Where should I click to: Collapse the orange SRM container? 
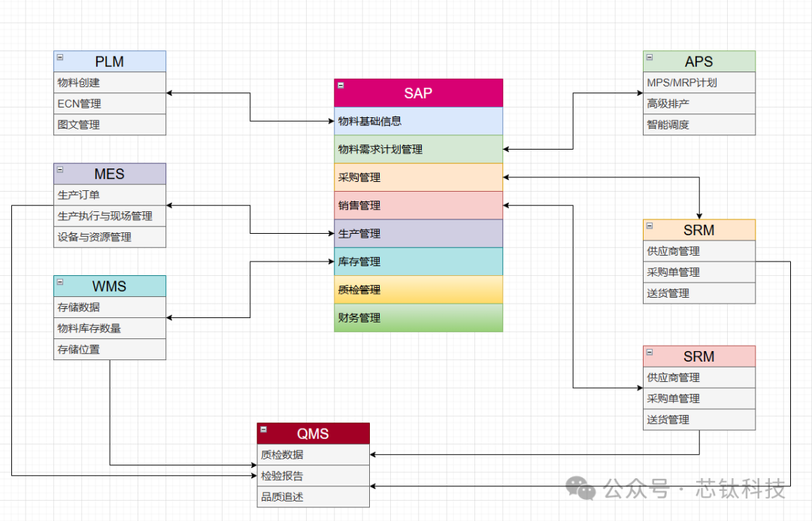[x=650, y=226]
